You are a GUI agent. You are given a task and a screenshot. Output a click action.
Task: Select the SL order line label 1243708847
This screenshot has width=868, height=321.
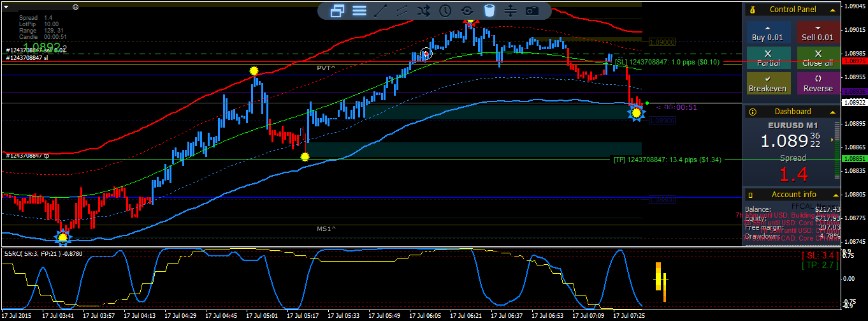coord(667,62)
